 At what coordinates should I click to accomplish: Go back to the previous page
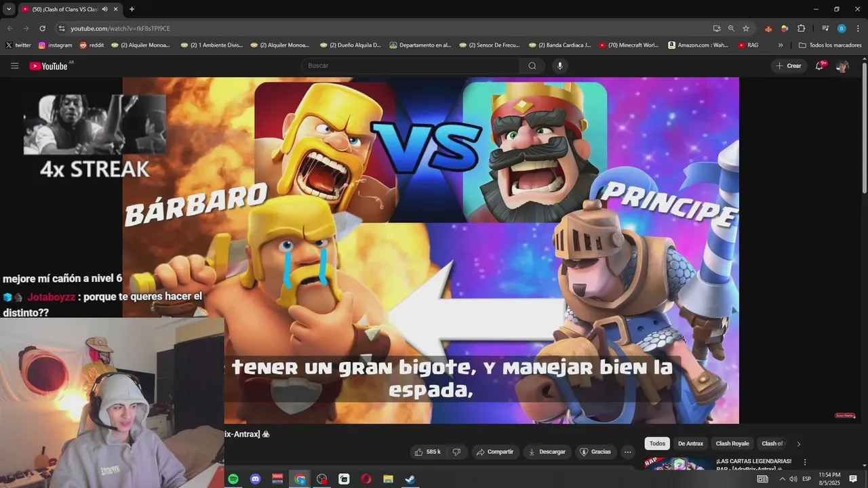pos(9,28)
